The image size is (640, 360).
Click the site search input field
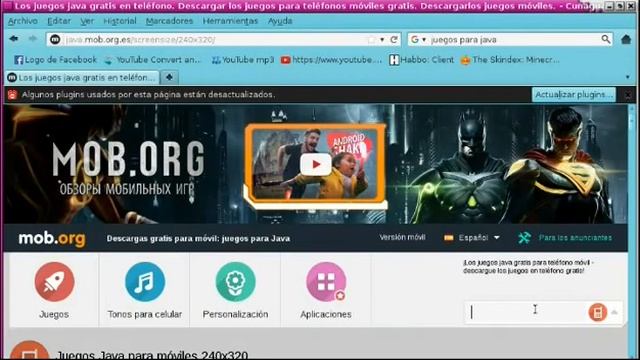point(526,312)
